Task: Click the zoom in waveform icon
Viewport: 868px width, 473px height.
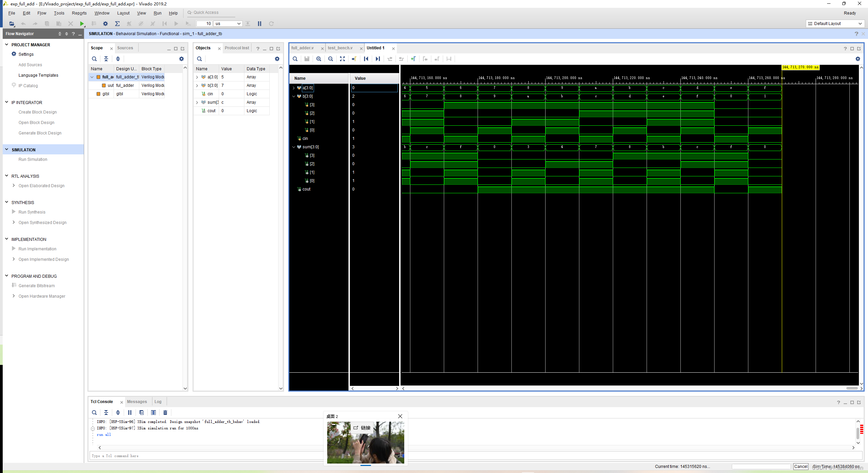Action: 319,59
